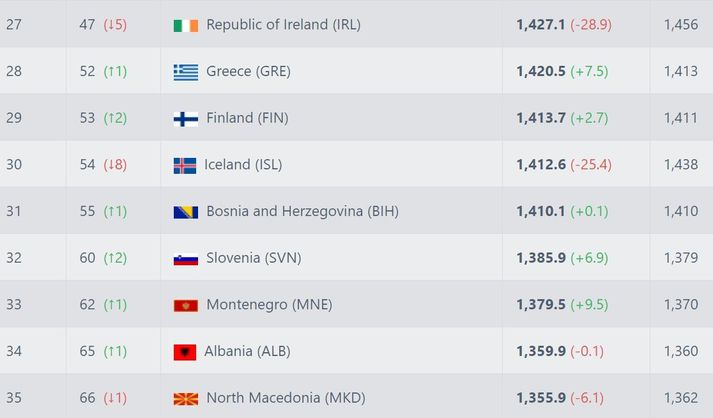The height and width of the screenshot is (418, 713).
Task: Open the Greece (GRE) team link
Action: [x=248, y=71]
